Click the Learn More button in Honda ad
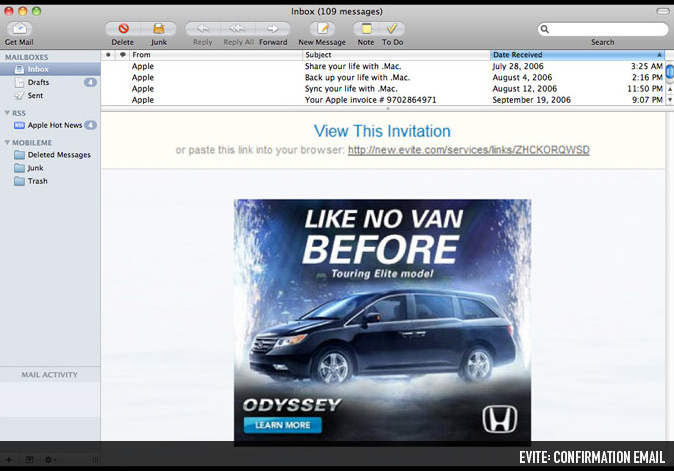Image resolution: width=674 pixels, height=471 pixels. point(283,425)
